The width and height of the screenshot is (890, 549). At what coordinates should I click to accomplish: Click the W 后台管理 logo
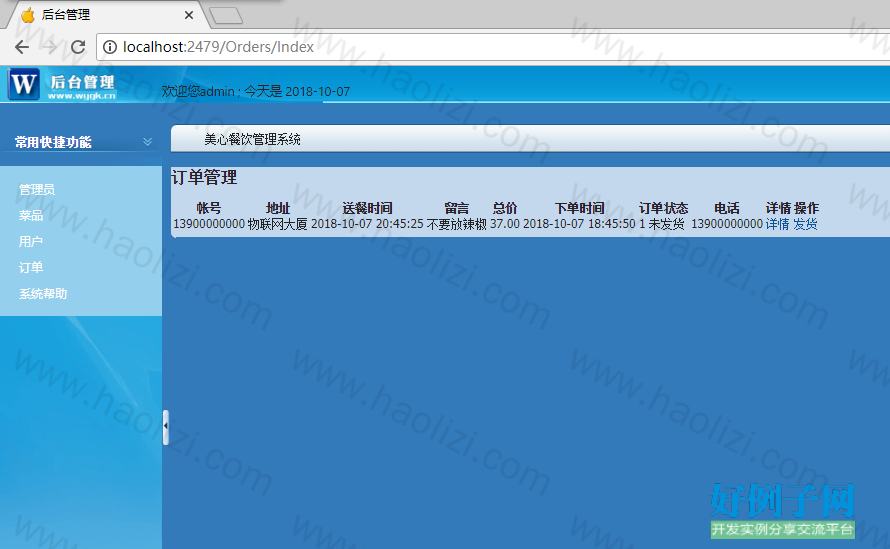point(62,85)
